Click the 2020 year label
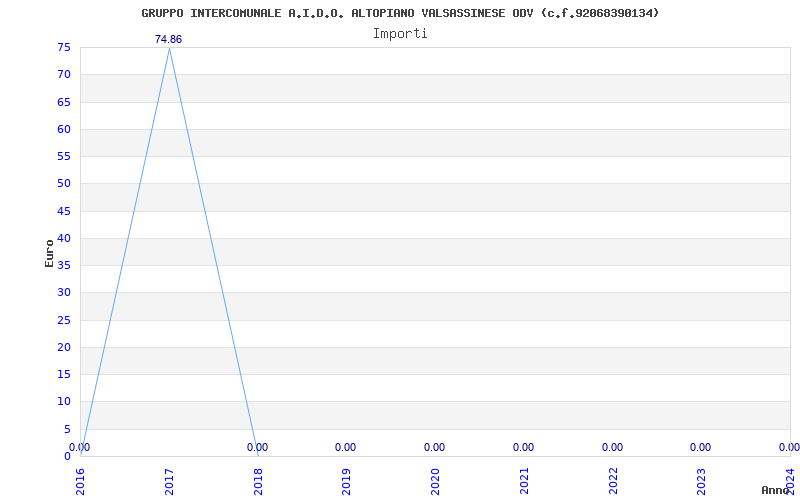The image size is (800, 500). coord(435,482)
